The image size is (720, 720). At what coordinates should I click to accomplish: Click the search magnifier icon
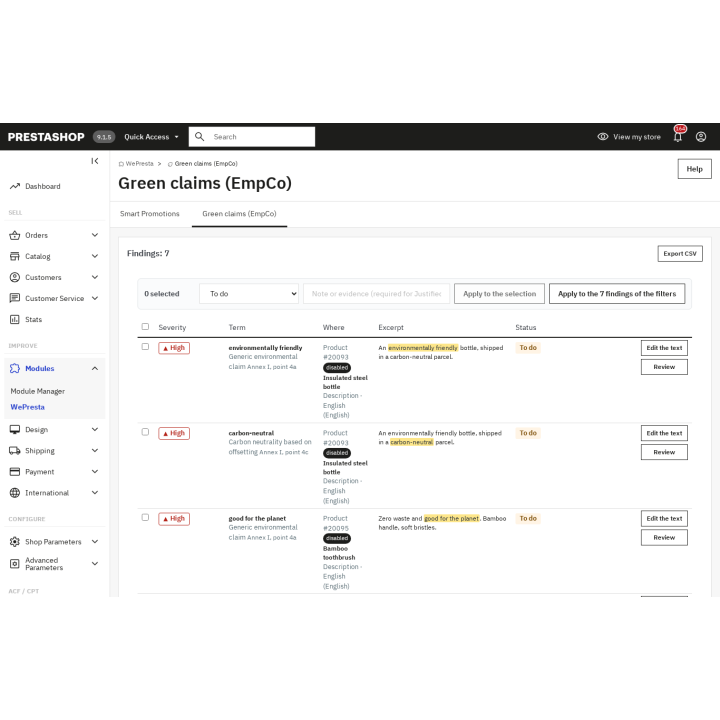(199, 137)
